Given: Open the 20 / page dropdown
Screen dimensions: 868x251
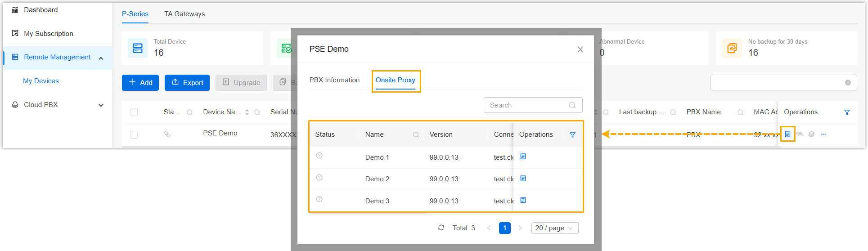Looking at the screenshot, I should pyautogui.click(x=554, y=228).
